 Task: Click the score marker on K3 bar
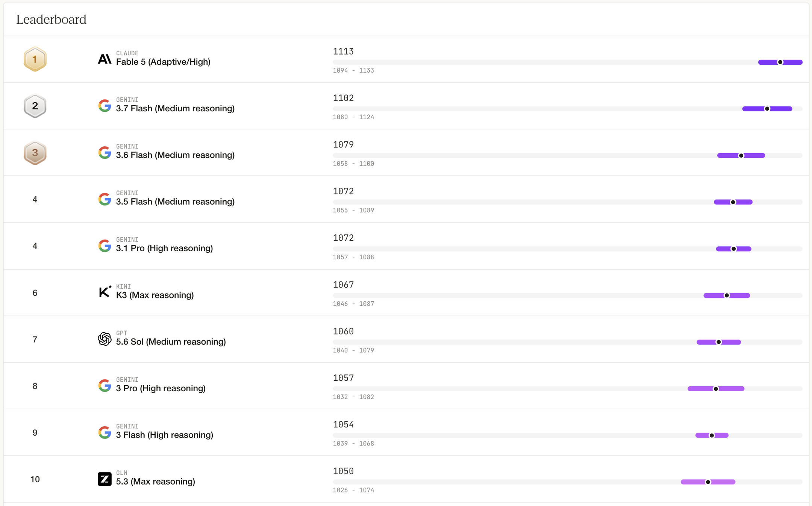pos(727,295)
